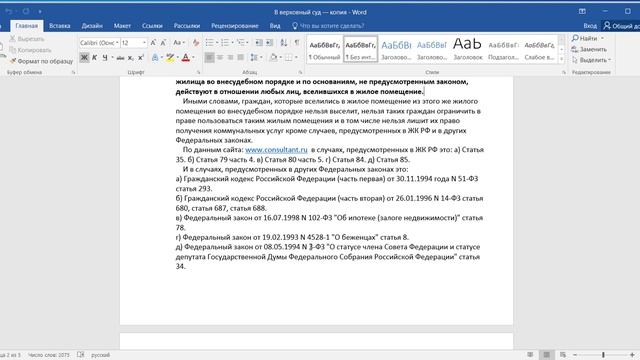Align text left
The image size is (640, 360).
(209, 58)
